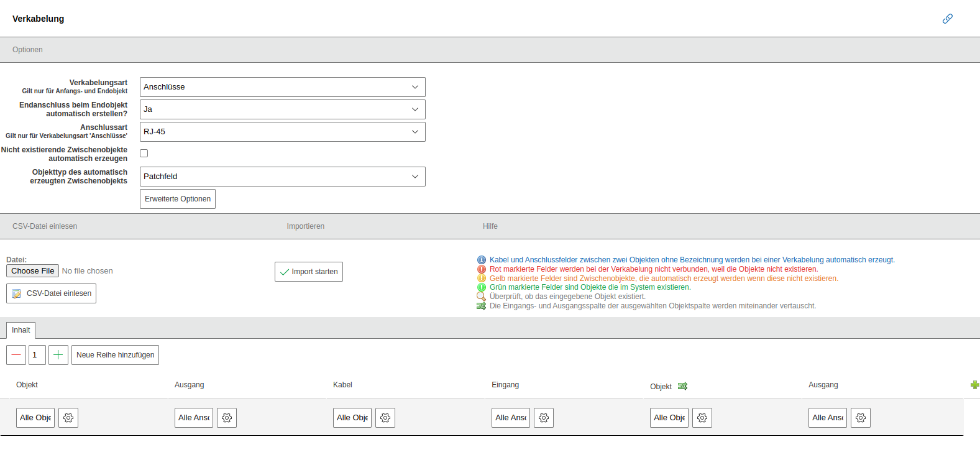
Task: Click the green plus icon to add a column
Action: click(x=974, y=385)
